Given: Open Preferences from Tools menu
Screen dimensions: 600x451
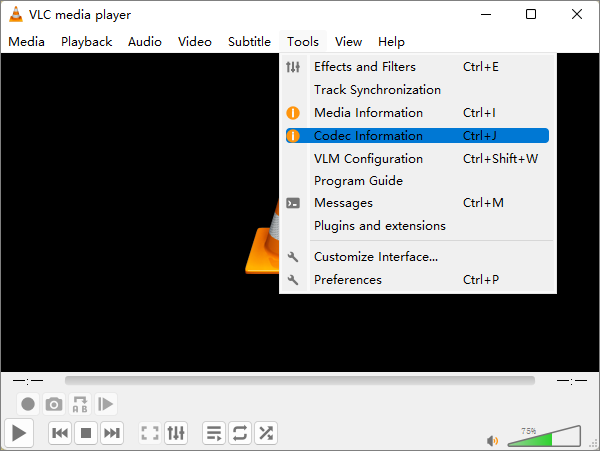Looking at the screenshot, I should tap(417, 280).
